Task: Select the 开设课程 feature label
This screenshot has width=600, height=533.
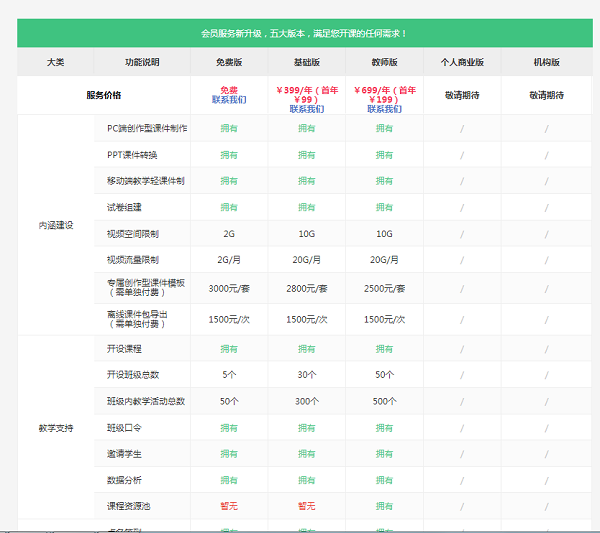Action: click(x=124, y=349)
